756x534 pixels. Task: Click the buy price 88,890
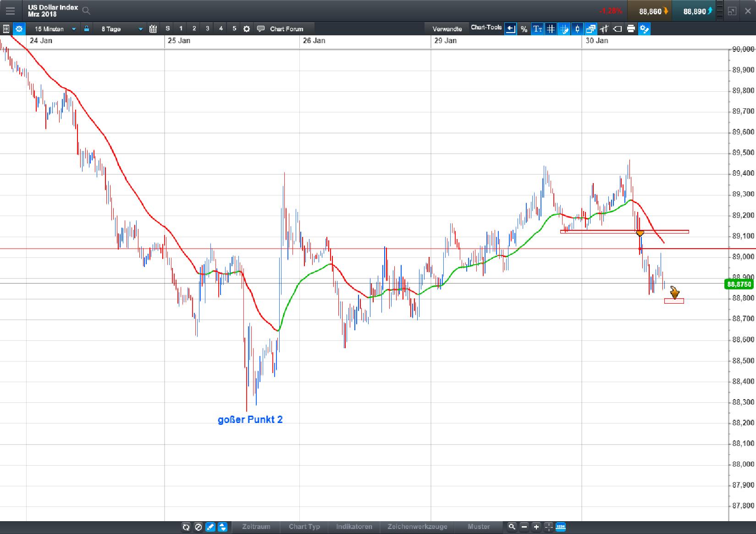pos(695,11)
